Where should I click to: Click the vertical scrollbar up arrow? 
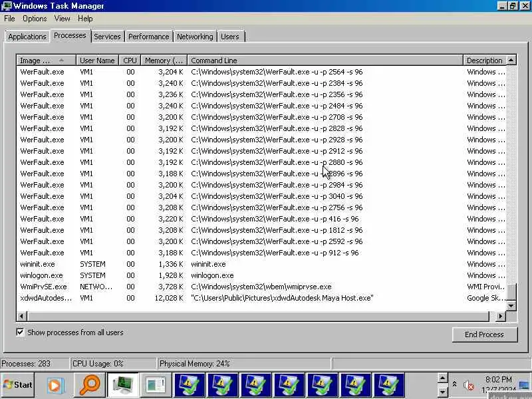pyautogui.click(x=511, y=61)
